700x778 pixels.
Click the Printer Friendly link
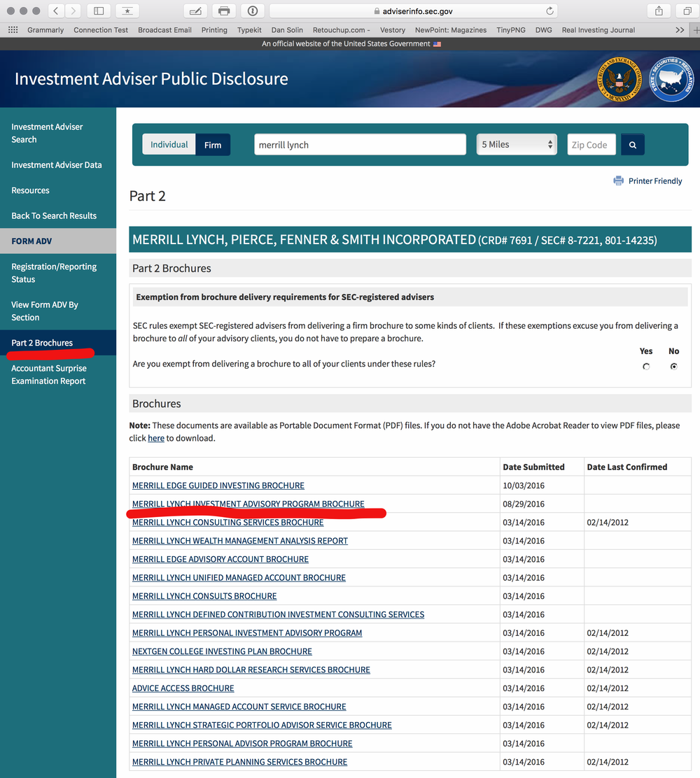pyautogui.click(x=654, y=181)
